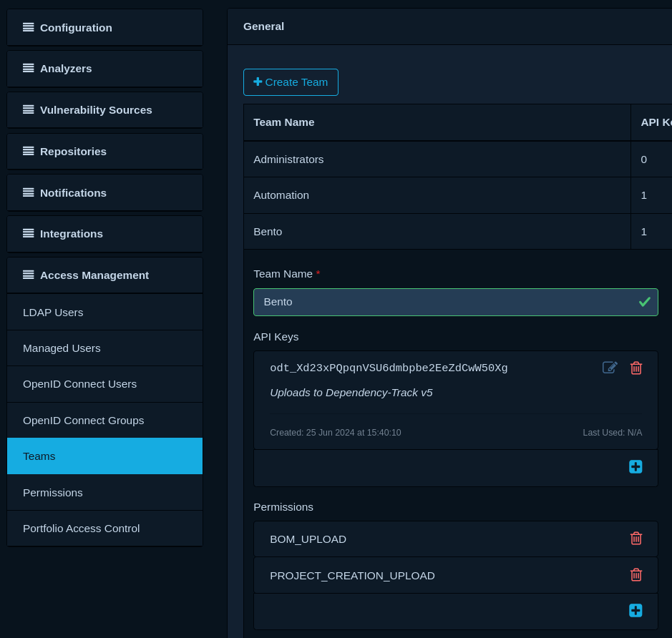The width and height of the screenshot is (672, 638).
Task: Delete PROJECT_CREATION_UPLOAD using its trash icon
Action: tap(636, 575)
